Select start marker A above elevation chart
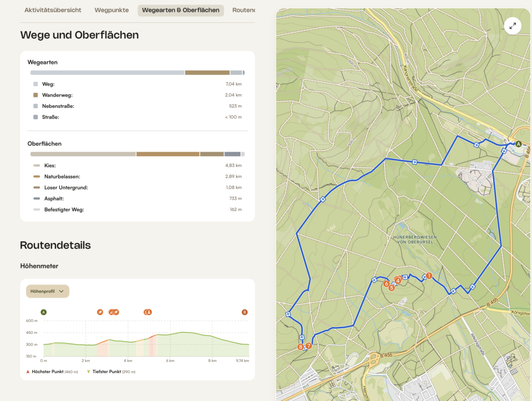 click(44, 312)
